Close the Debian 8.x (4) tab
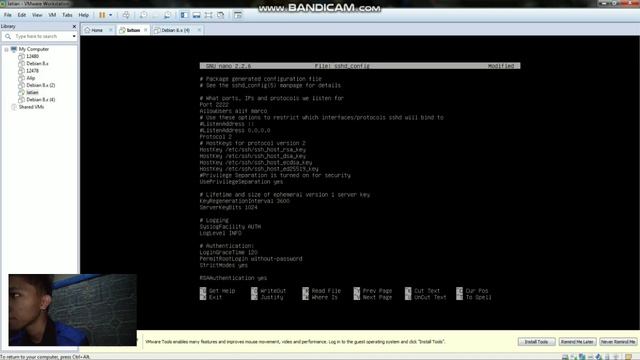This screenshot has height=360, width=640. (199, 30)
